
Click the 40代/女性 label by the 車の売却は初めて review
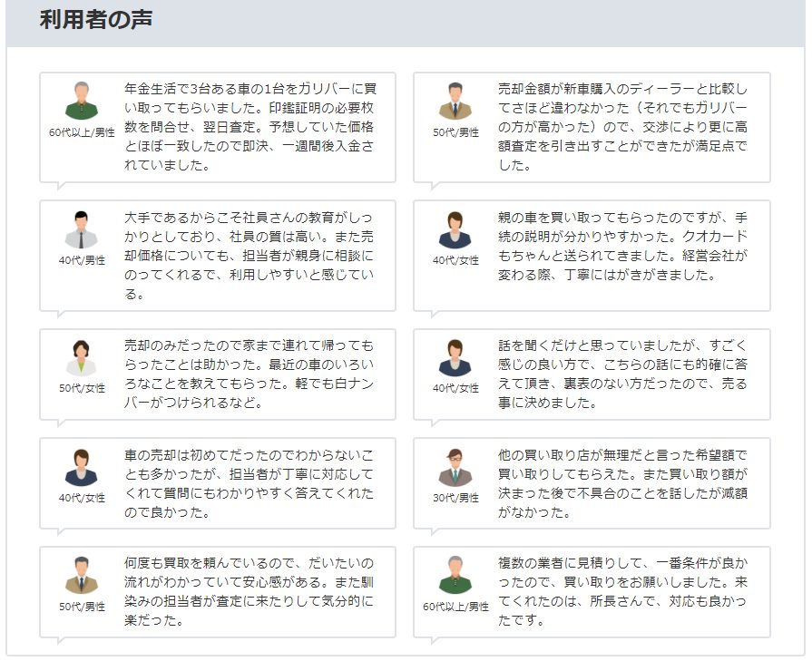(x=82, y=498)
